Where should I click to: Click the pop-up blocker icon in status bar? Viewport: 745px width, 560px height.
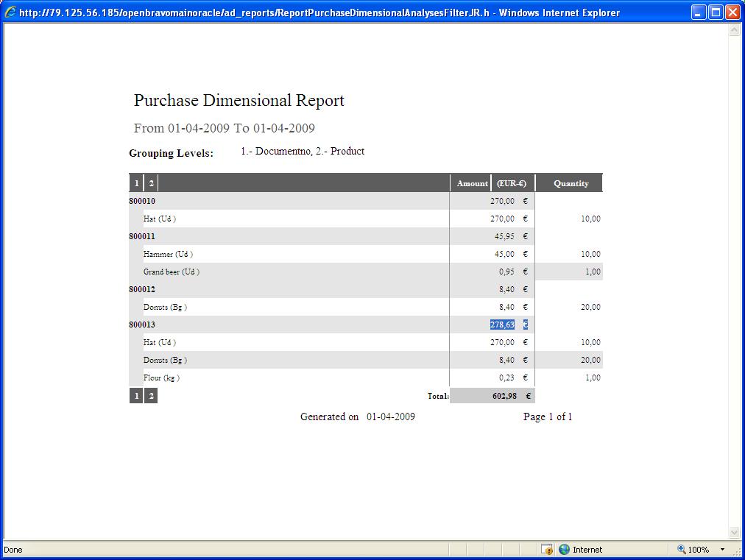pyautogui.click(x=547, y=550)
